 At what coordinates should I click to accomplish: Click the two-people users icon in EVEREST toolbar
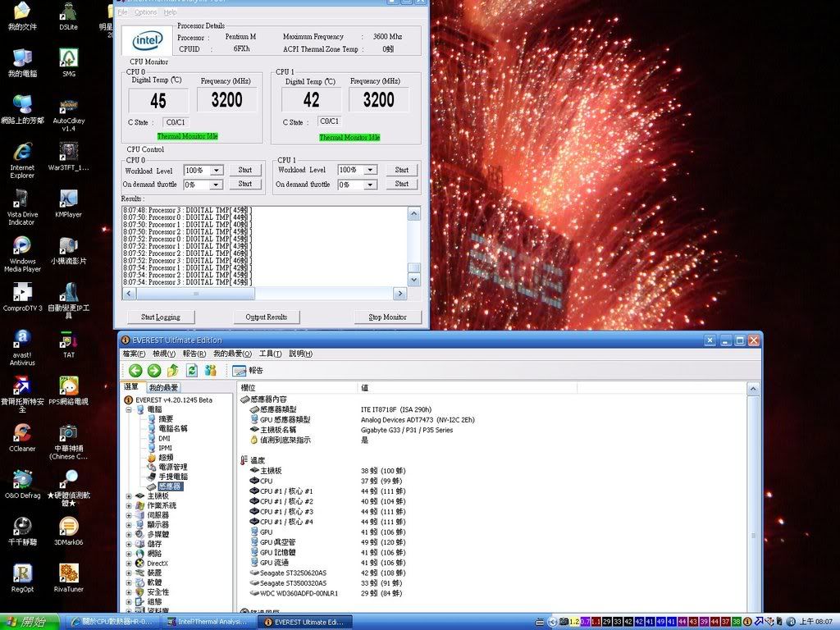point(210,371)
